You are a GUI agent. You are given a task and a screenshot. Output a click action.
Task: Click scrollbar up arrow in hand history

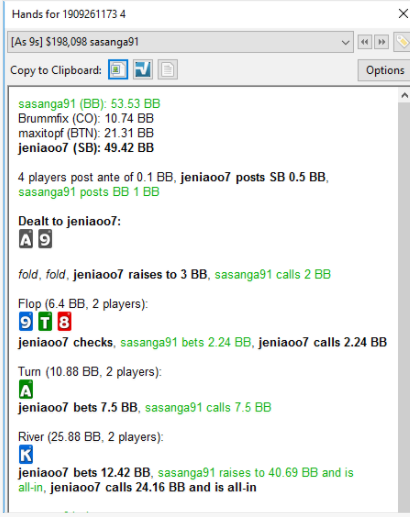coord(404,96)
